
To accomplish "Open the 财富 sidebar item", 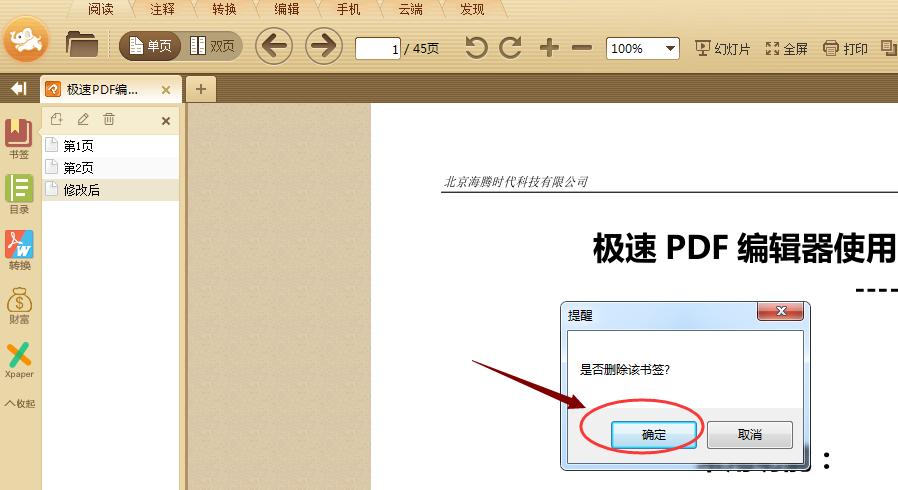I will coord(19,305).
